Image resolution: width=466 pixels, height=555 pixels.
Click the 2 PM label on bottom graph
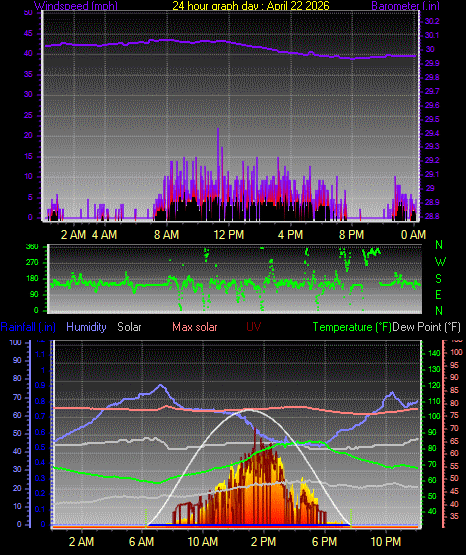(263, 542)
